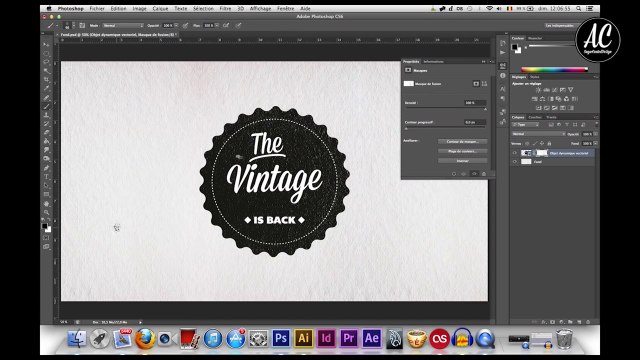Select the Crop tool

(47, 80)
